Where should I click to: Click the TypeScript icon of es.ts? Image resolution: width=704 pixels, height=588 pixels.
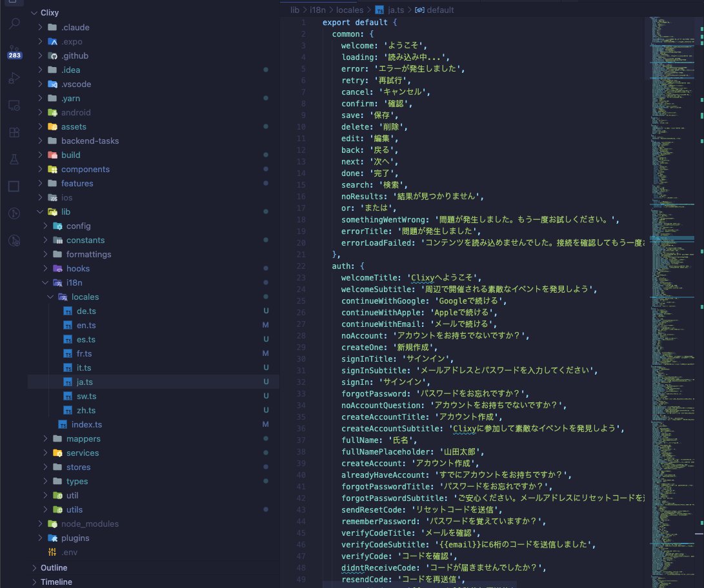coord(68,340)
